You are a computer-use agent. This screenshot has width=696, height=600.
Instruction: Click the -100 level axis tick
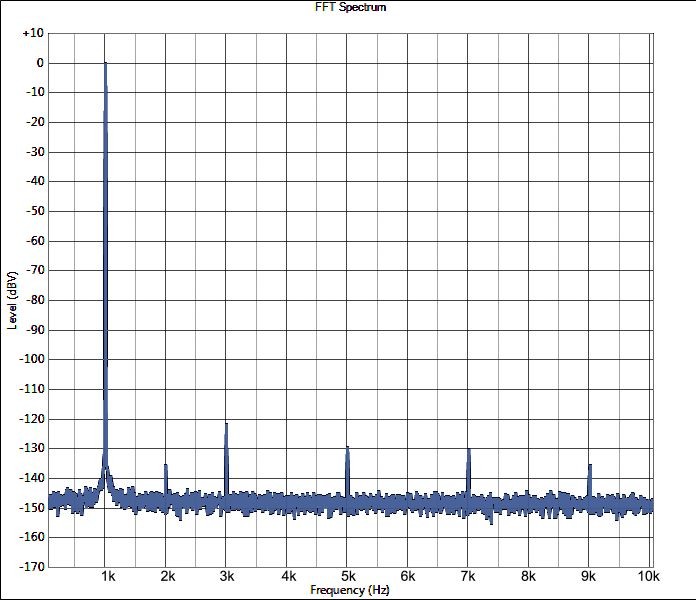pos(32,359)
